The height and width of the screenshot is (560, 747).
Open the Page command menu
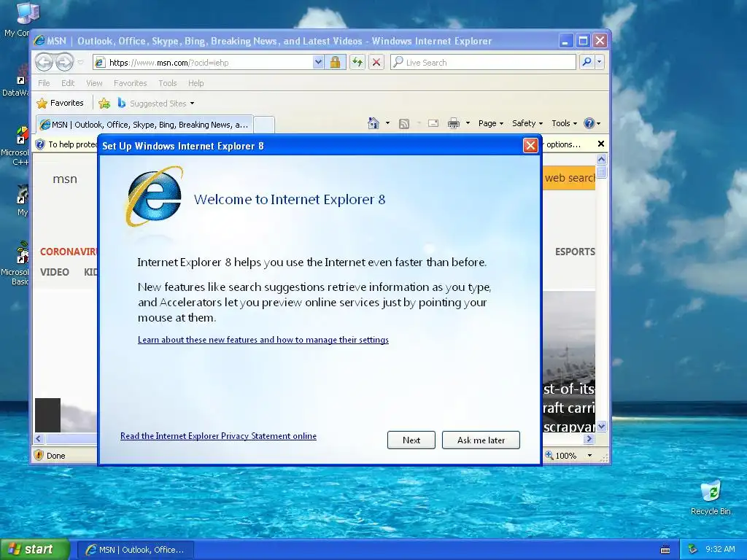[x=491, y=123]
